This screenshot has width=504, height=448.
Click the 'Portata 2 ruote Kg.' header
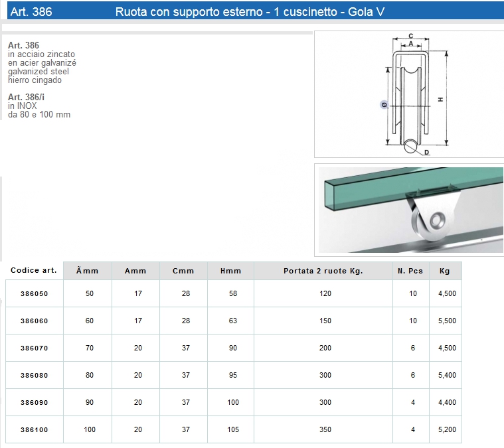[x=323, y=271]
